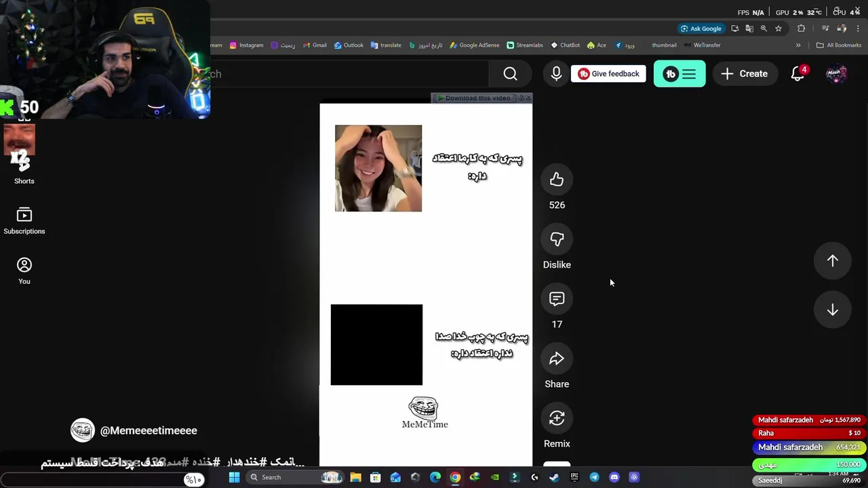Image resolution: width=868 pixels, height=488 pixels.
Task: Dislike this YouTube Short
Action: 557,239
